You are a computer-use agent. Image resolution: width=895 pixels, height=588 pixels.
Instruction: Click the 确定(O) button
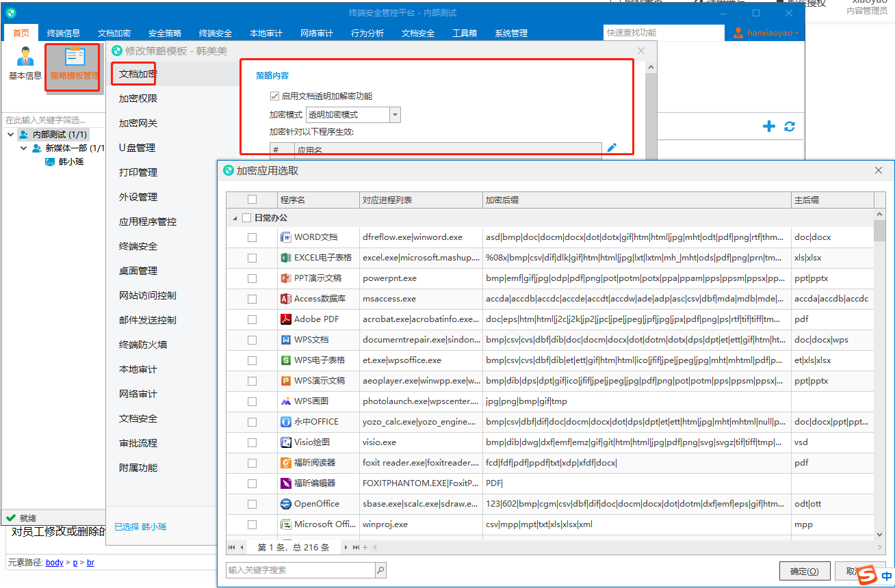(805, 571)
